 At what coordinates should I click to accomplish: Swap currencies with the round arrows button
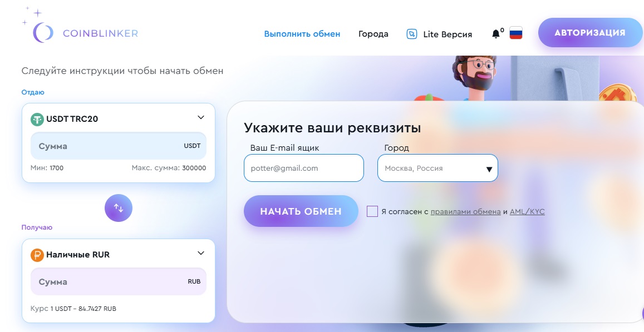pos(119,208)
